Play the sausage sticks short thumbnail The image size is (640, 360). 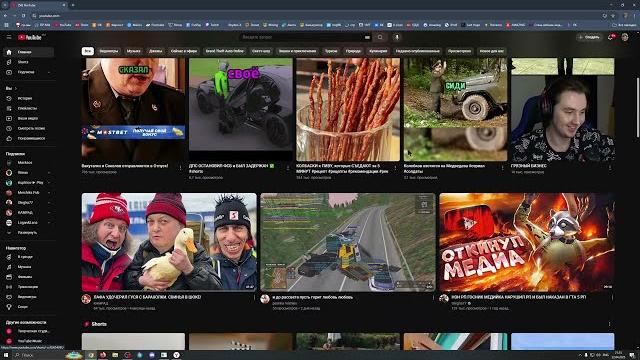click(x=348, y=109)
